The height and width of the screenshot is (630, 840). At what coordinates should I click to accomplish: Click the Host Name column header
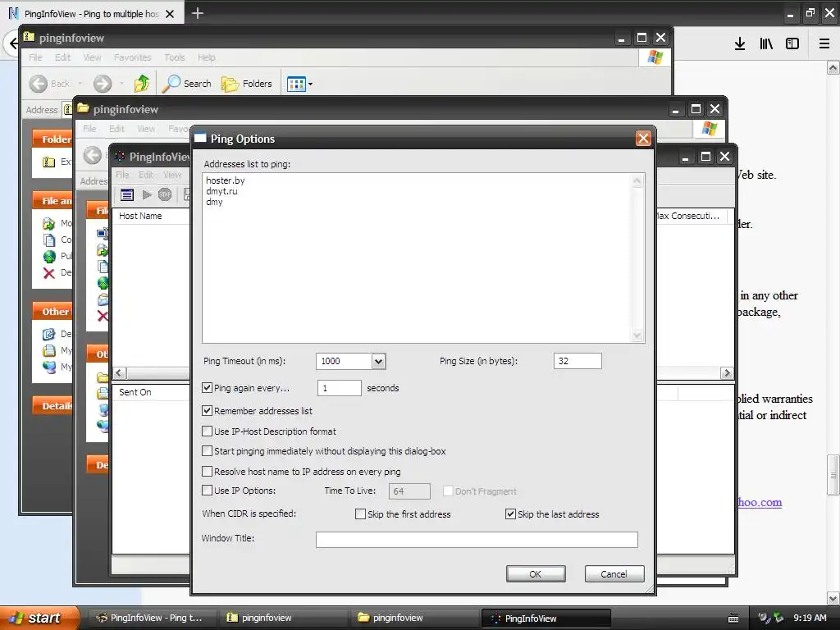coord(151,216)
